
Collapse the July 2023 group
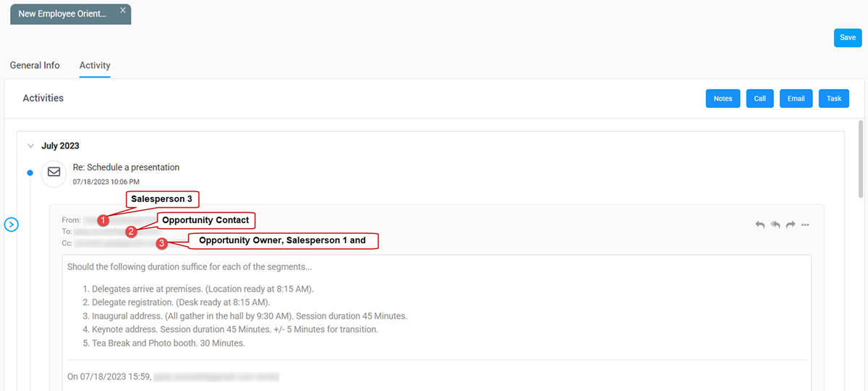coord(30,146)
